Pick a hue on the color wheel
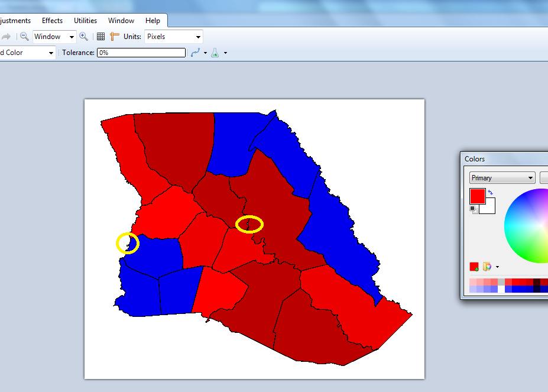548x392 pixels. (x=526, y=225)
